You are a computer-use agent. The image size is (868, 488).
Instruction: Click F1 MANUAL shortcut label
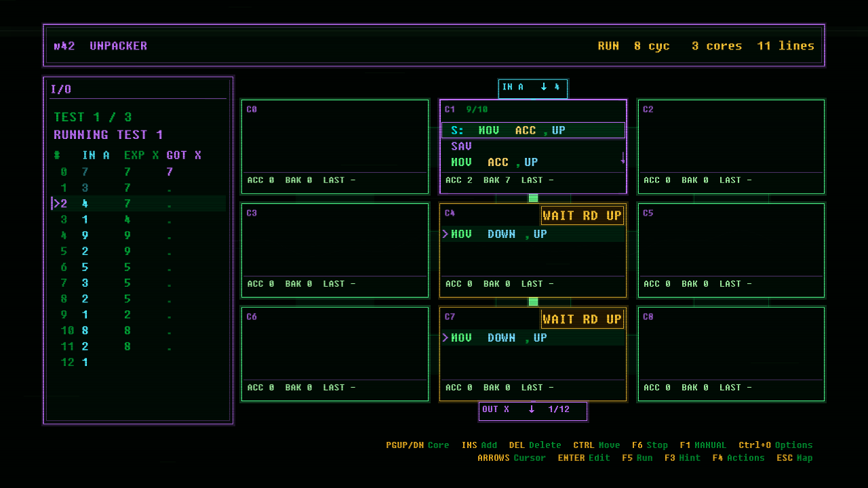click(703, 445)
